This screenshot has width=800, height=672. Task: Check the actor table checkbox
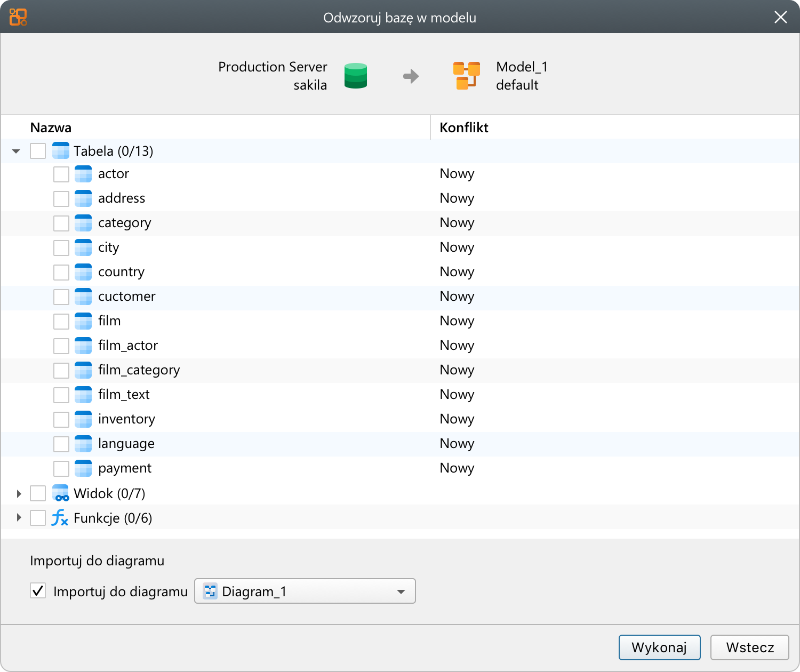61,174
